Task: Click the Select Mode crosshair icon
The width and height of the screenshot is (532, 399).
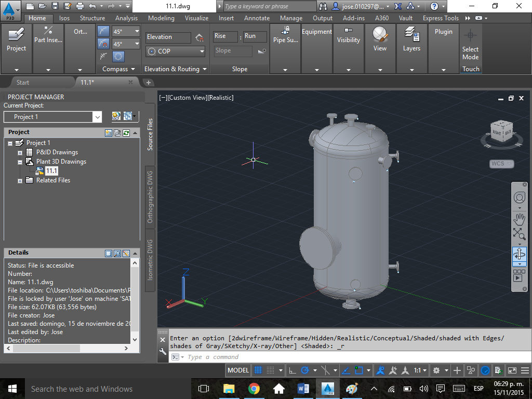Action: coord(470,35)
